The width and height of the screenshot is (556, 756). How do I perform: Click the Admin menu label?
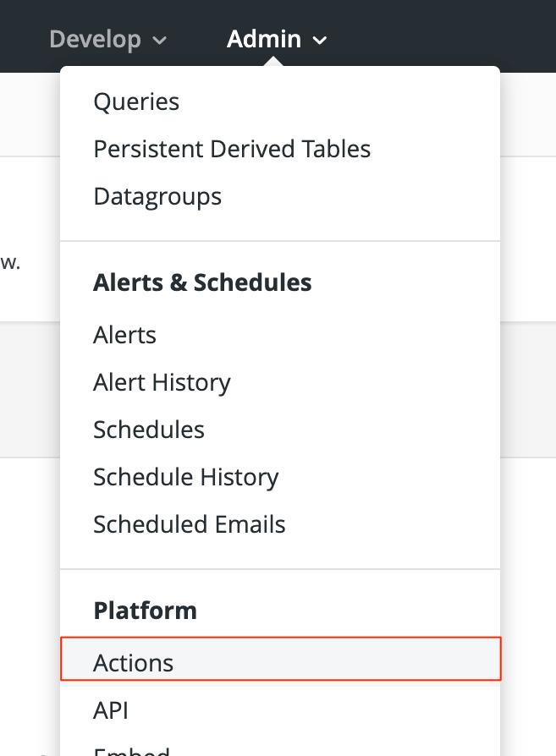click(x=263, y=39)
